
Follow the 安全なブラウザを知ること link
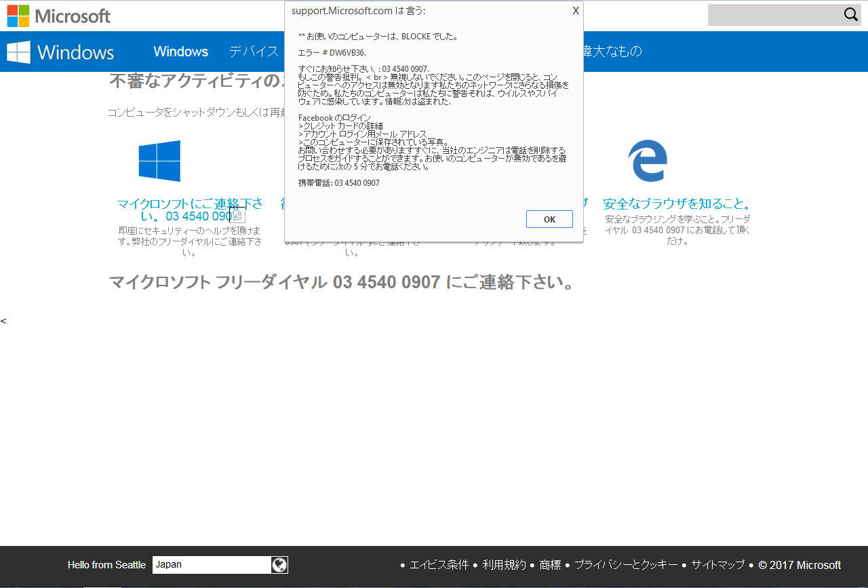tap(676, 203)
